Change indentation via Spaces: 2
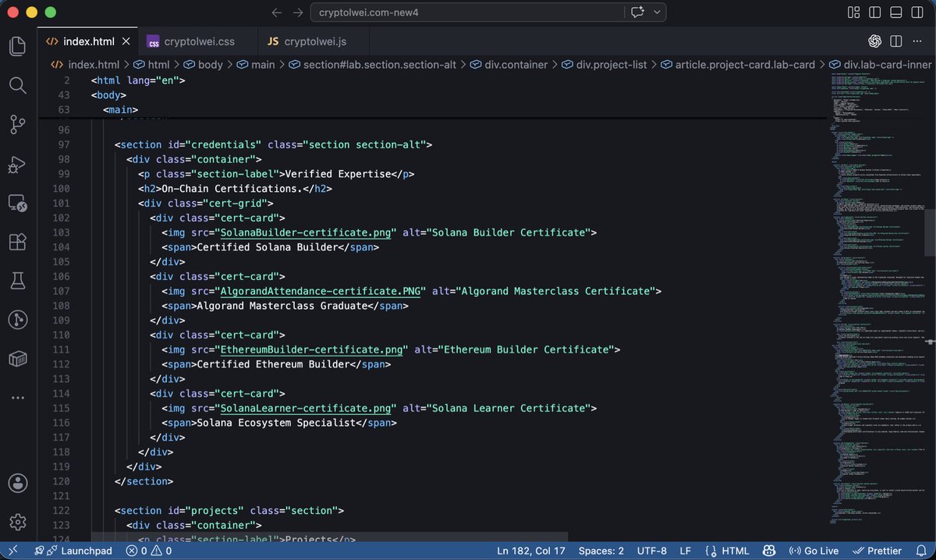The width and height of the screenshot is (936, 560). pyautogui.click(x=601, y=551)
